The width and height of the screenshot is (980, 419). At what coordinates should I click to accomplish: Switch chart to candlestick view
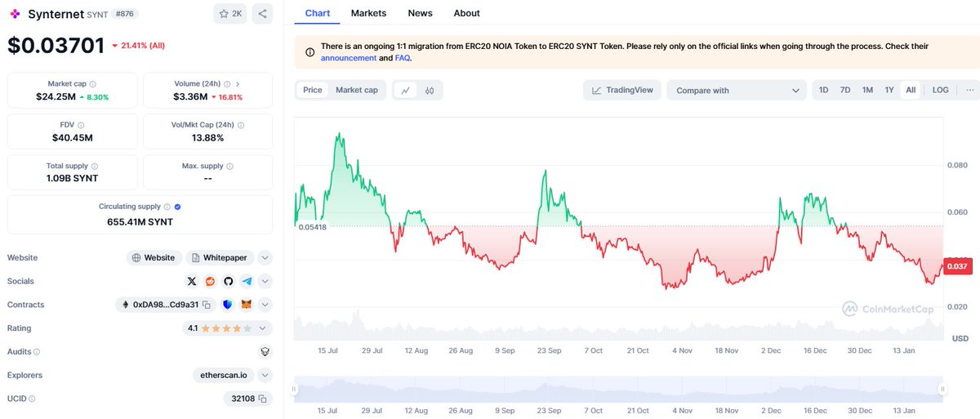[x=430, y=90]
